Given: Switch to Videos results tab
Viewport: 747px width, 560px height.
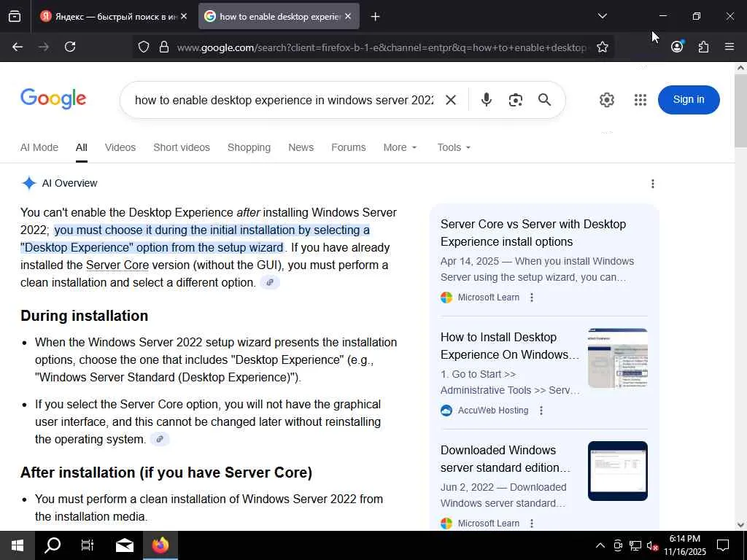Looking at the screenshot, I should coord(120,147).
